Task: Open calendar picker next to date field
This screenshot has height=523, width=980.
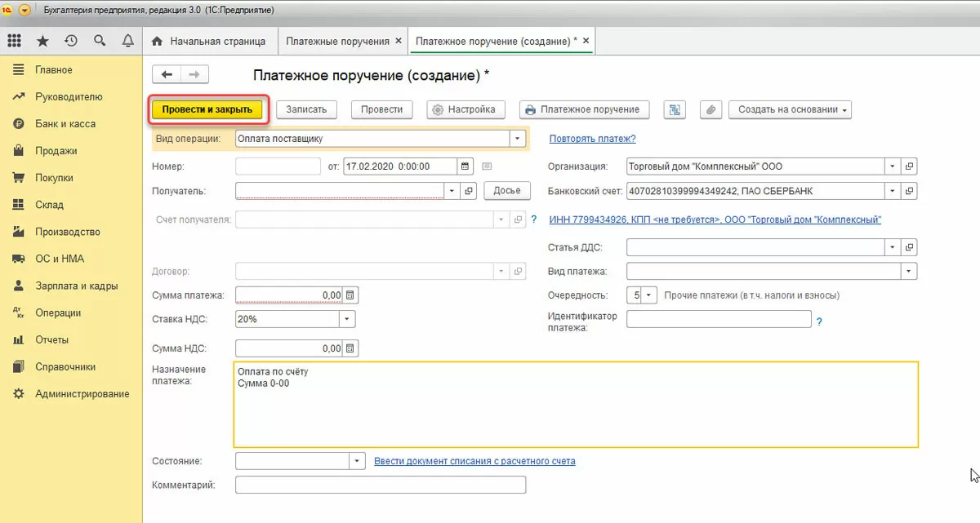Action: click(465, 166)
